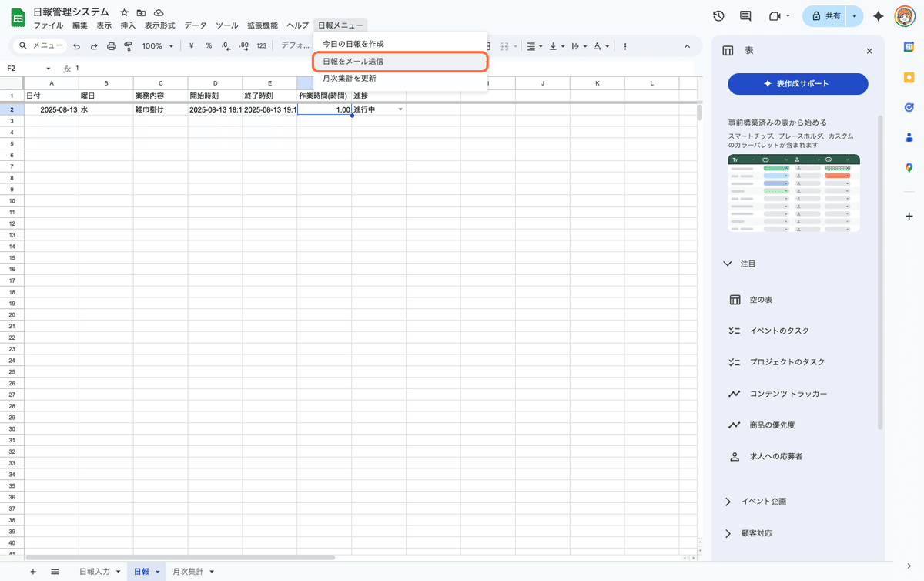Choose 日報をメール送信 from the menu
The height and width of the screenshot is (581, 924).
pyautogui.click(x=400, y=61)
